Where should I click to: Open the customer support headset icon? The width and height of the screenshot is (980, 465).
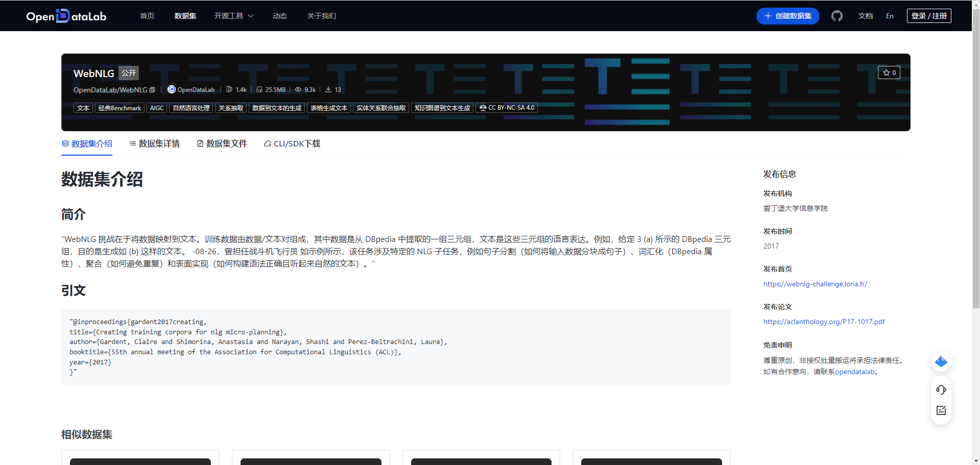pos(941,390)
